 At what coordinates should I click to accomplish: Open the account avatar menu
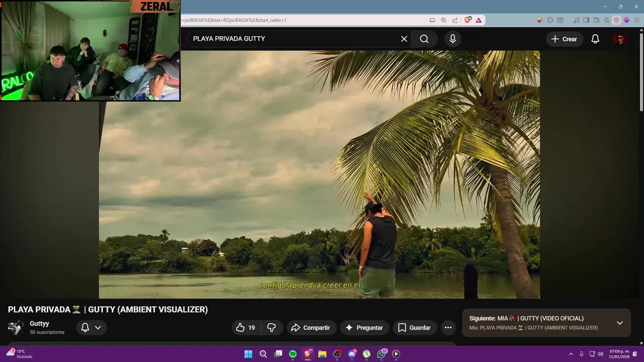coord(620,39)
